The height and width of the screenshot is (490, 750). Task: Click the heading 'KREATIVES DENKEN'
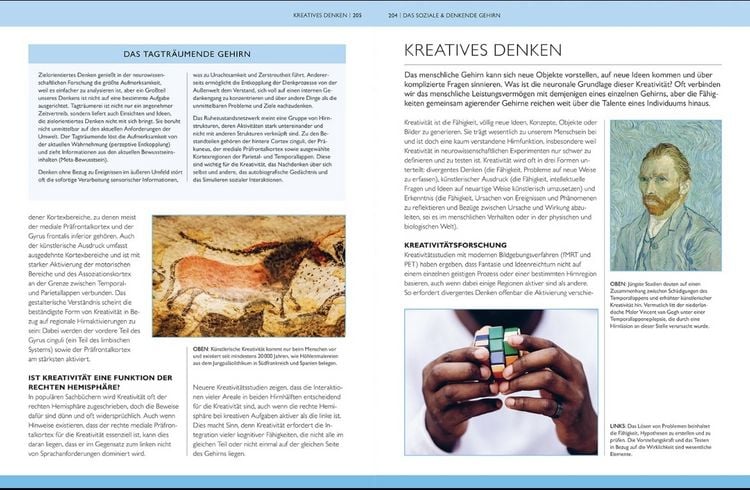pyautogui.click(x=483, y=50)
